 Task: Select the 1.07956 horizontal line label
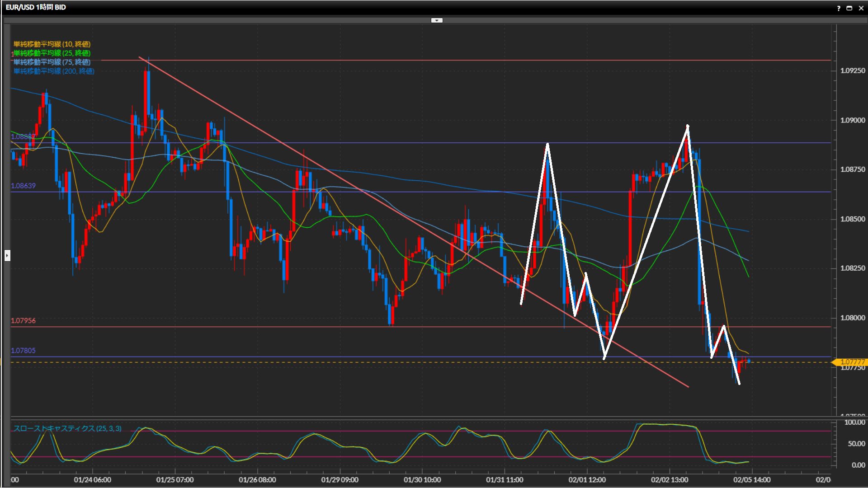tap(23, 320)
